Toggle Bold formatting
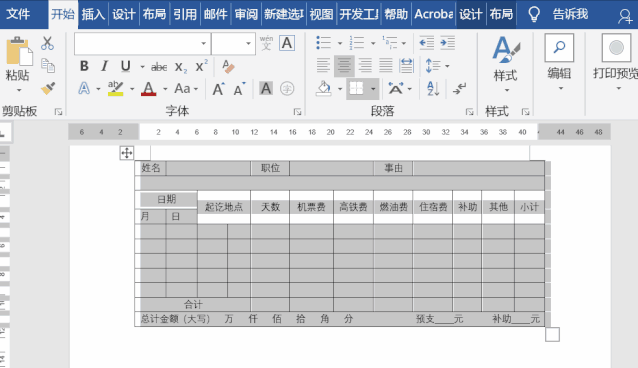The image size is (638, 368). (84, 66)
